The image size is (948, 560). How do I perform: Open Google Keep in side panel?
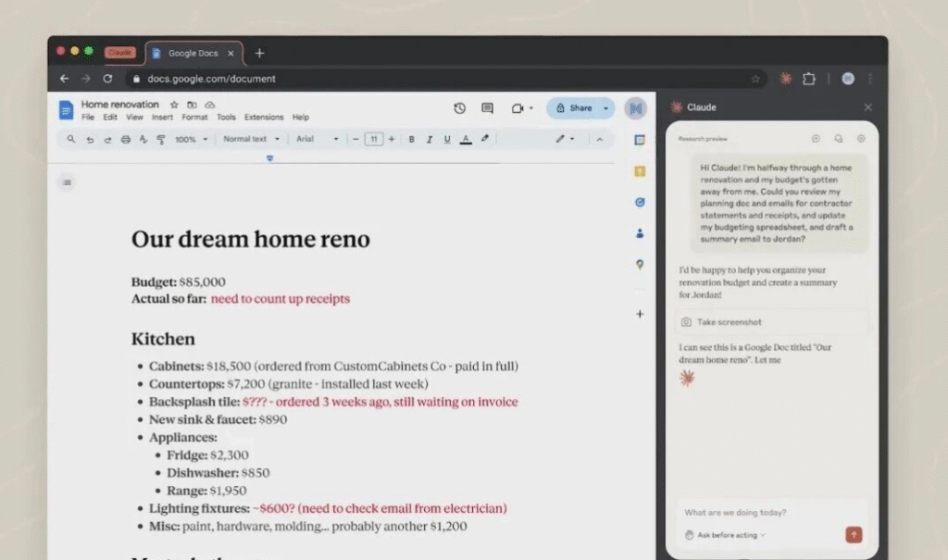(x=640, y=171)
